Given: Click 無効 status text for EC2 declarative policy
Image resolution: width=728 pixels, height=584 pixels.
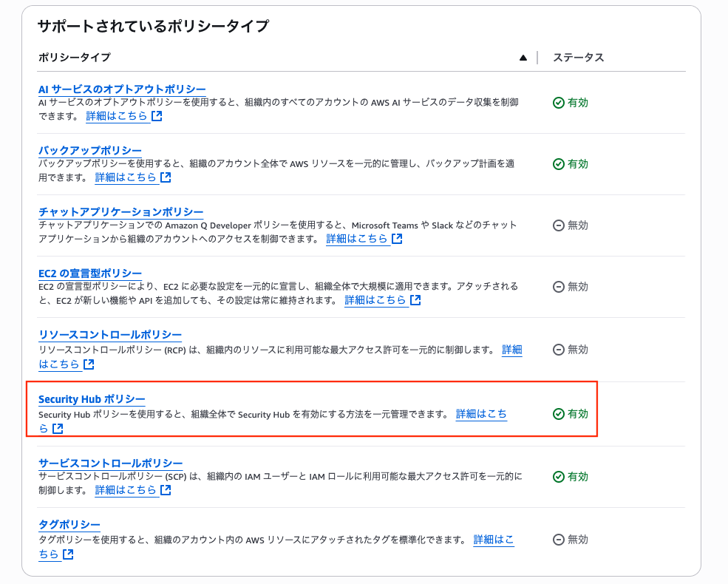Looking at the screenshot, I should tap(578, 286).
